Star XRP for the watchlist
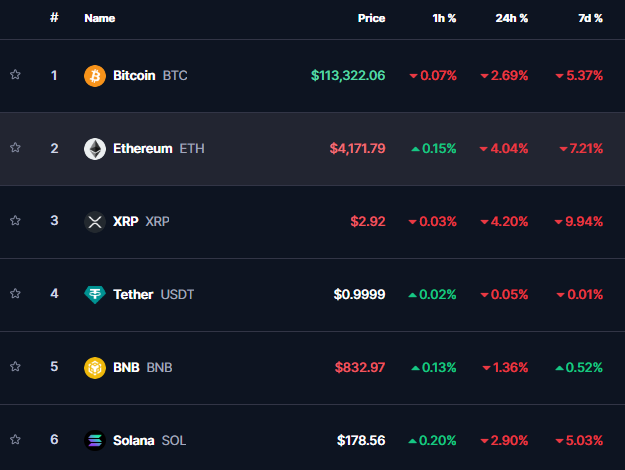 [15, 220]
